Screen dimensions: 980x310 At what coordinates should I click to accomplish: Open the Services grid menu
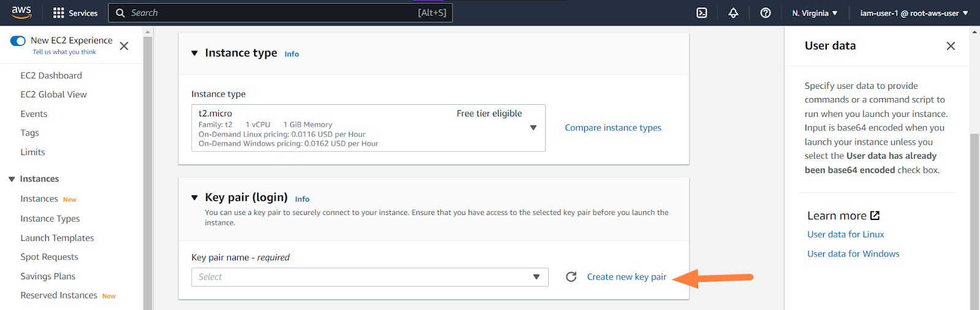pos(59,13)
